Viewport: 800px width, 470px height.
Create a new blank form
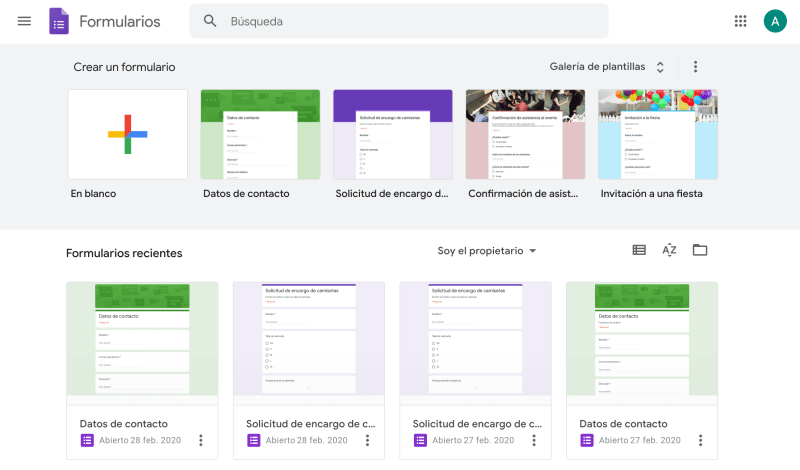pos(127,134)
